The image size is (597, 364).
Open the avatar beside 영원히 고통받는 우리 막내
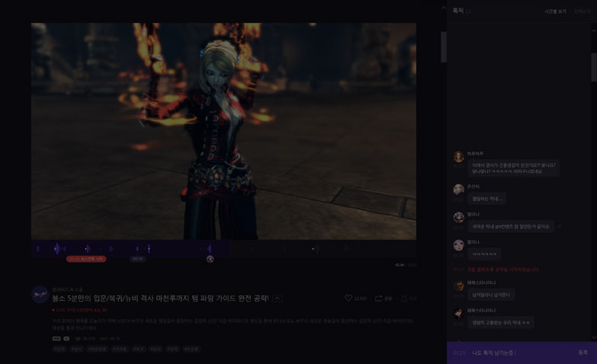pyautogui.click(x=458, y=314)
